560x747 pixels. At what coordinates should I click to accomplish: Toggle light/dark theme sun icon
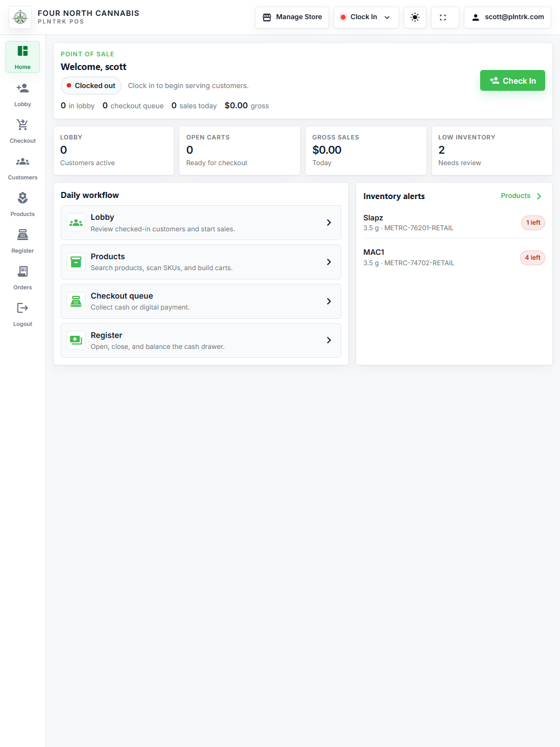click(415, 17)
